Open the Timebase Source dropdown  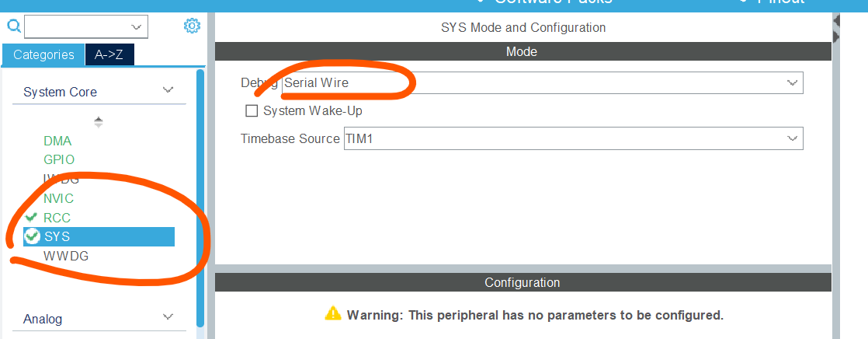(x=793, y=138)
